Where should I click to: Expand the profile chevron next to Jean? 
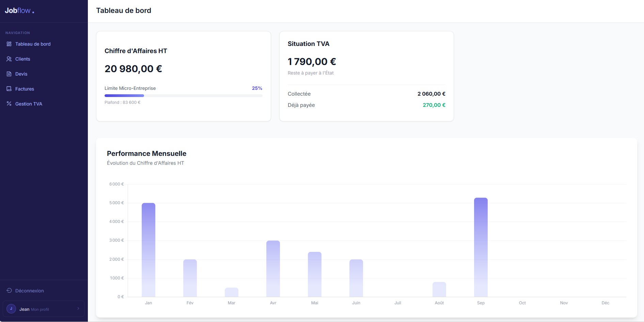pos(78,309)
